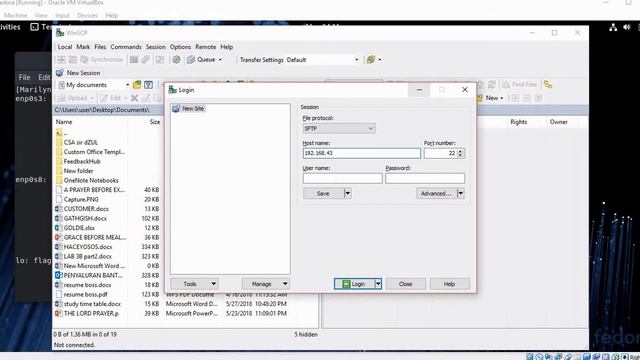Screen dimensions: 640x360
Task: Click the delete X icon in local toolbar
Action: [134, 98]
